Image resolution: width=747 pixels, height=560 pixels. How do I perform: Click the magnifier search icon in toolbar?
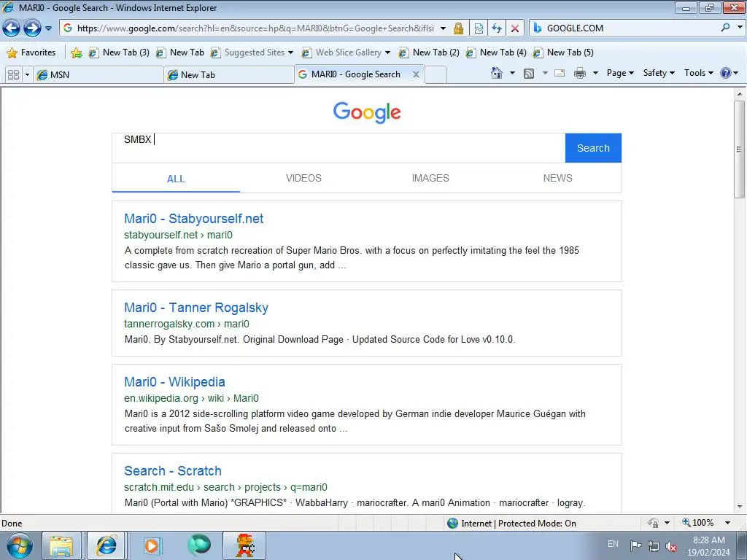click(725, 28)
